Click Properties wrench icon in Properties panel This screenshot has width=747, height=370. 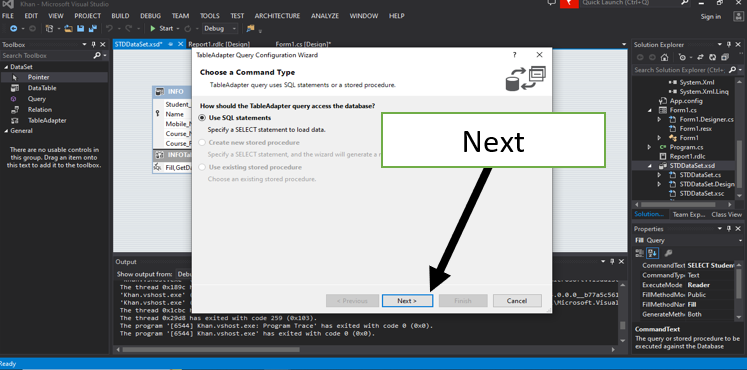pyautogui.click(x=668, y=253)
